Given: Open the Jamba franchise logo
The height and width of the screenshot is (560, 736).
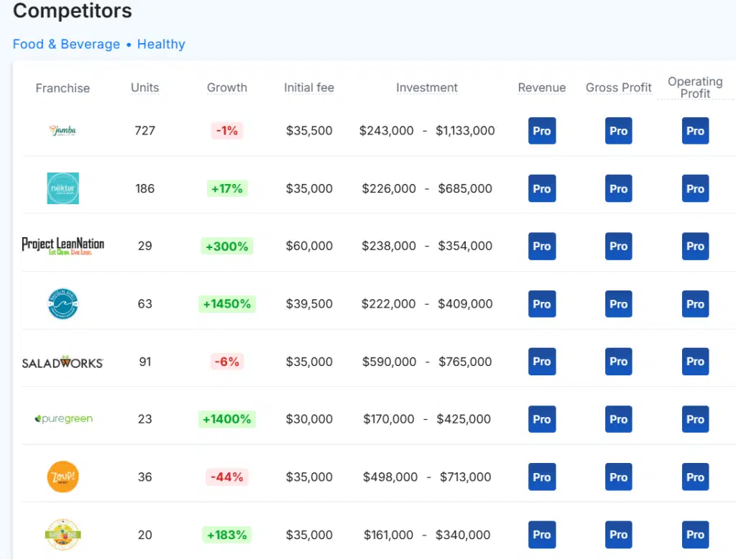Looking at the screenshot, I should [63, 130].
